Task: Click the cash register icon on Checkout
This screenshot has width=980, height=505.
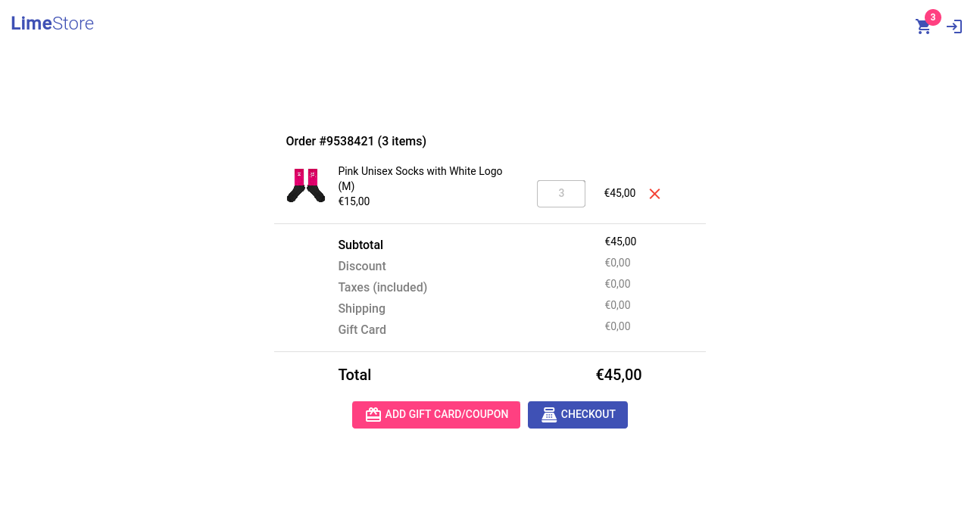Action: [549, 415]
